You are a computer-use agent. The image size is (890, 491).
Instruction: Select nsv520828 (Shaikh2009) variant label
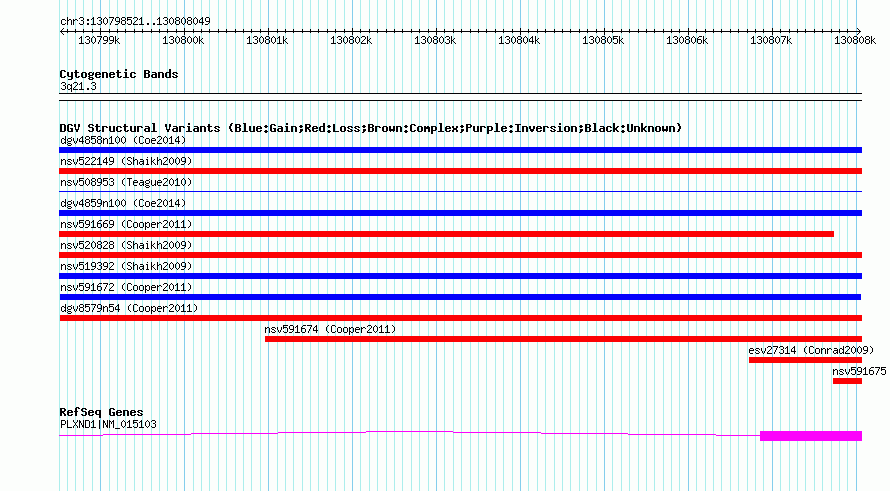pyautogui.click(x=126, y=245)
